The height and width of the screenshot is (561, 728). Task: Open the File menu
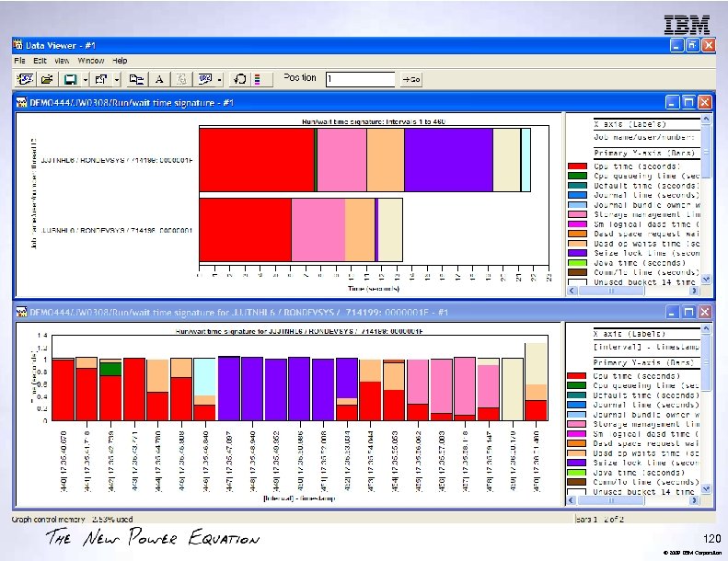[x=19, y=61]
